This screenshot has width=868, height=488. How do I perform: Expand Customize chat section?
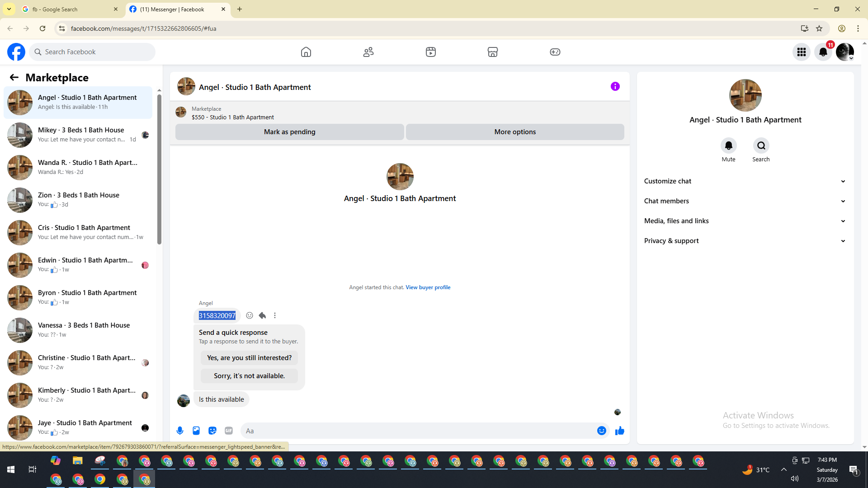745,181
